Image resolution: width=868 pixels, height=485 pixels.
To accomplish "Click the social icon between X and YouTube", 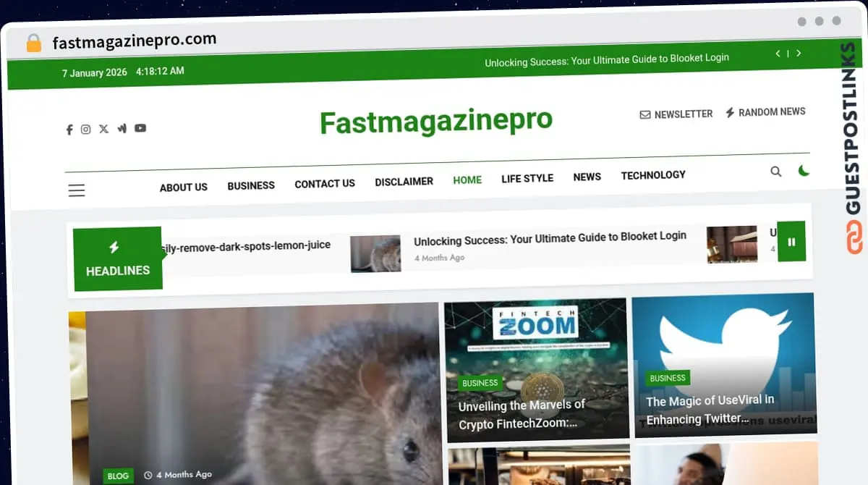I will pos(122,128).
